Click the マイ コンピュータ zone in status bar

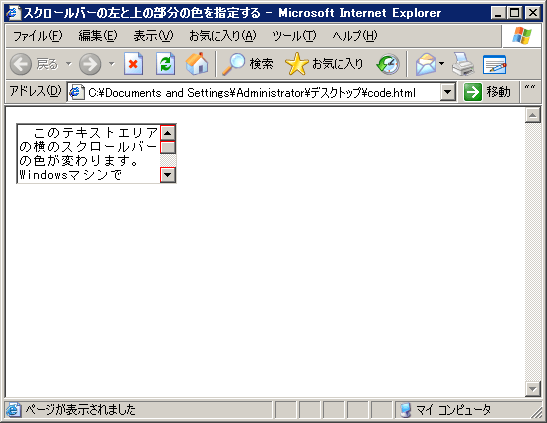454,410
